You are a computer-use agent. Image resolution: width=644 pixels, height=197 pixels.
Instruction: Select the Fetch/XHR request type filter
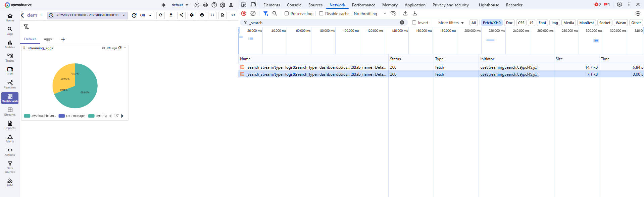pos(492,23)
